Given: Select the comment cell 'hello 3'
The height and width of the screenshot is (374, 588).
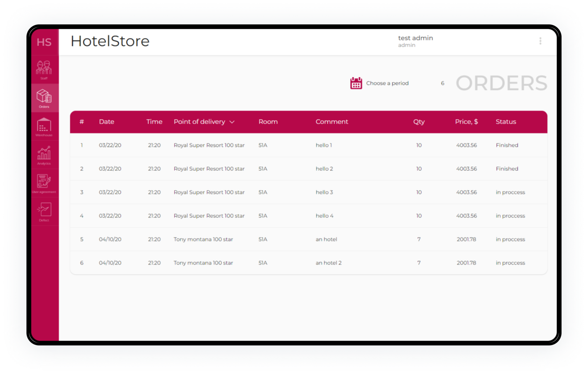Looking at the screenshot, I should pyautogui.click(x=324, y=192).
